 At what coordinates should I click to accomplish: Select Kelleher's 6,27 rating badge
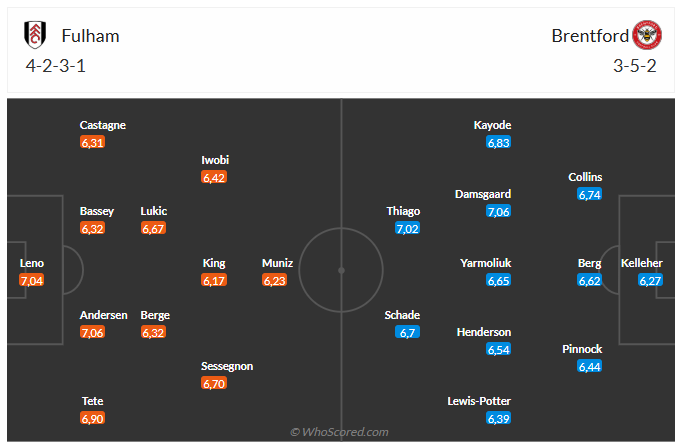pyautogui.click(x=651, y=281)
